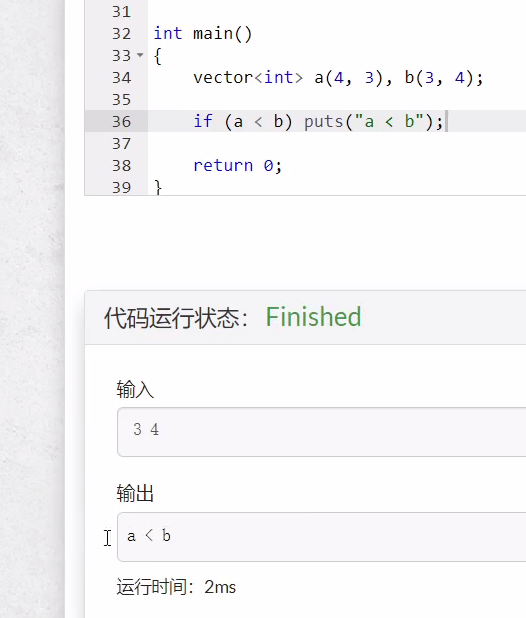526x618 pixels.
Task: Click the input field containing "3 4"
Action: (322, 432)
